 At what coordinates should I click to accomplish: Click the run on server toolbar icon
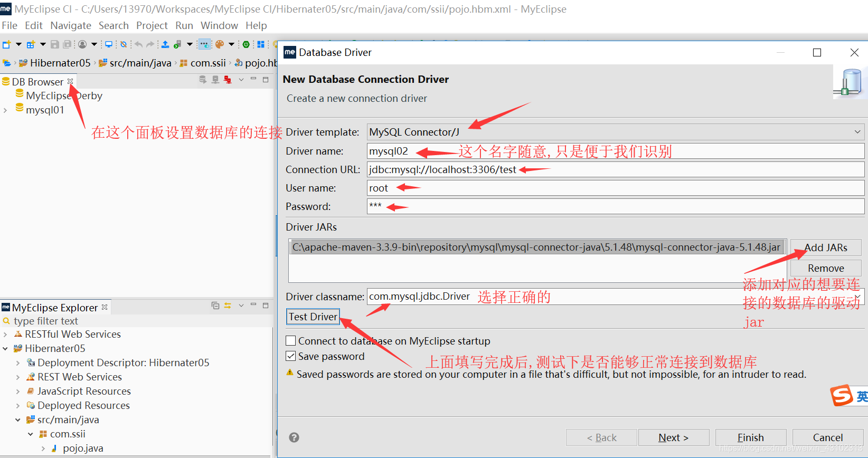[x=178, y=45]
